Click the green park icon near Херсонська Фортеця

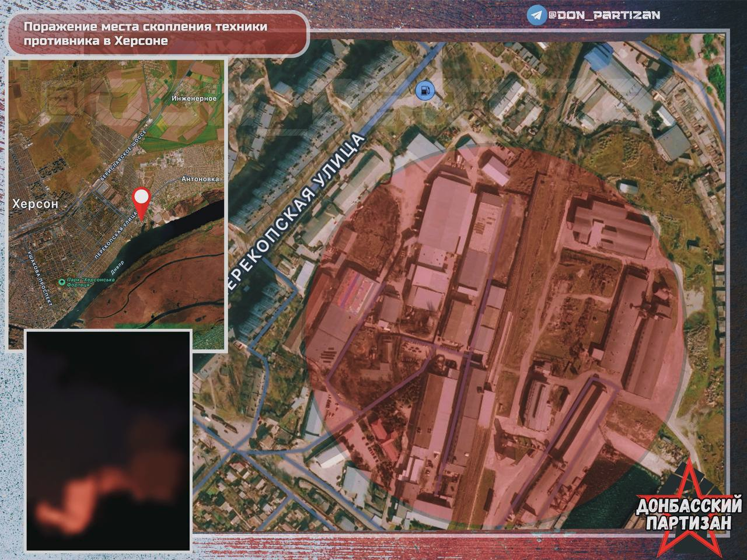pyautogui.click(x=62, y=282)
